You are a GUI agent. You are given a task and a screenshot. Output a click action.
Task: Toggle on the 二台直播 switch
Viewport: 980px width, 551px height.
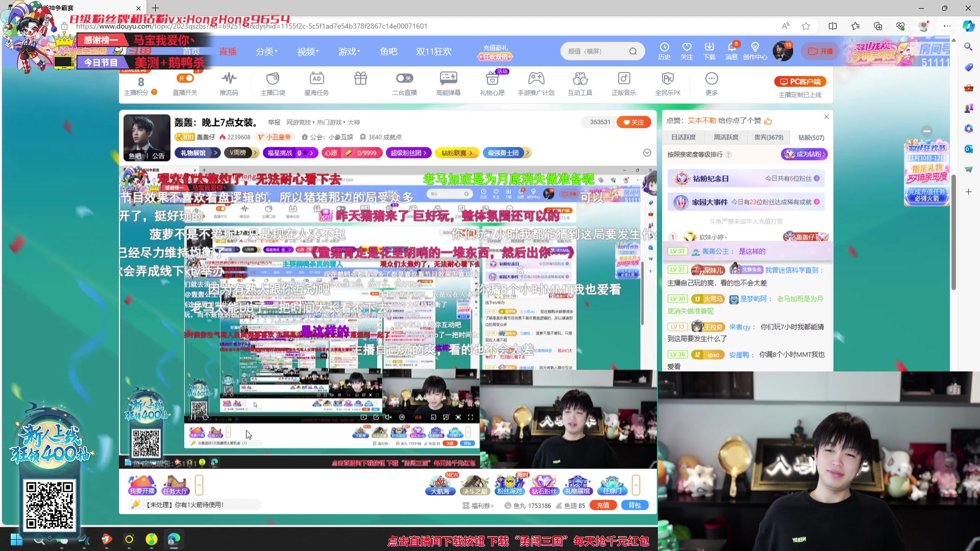pyautogui.click(x=404, y=78)
